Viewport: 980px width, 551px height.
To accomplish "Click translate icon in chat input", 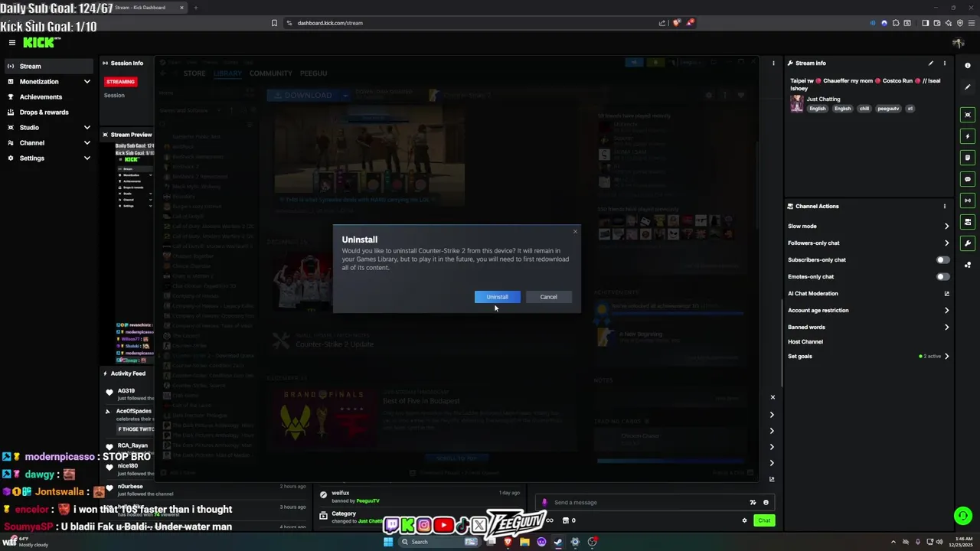I will 753,503.
